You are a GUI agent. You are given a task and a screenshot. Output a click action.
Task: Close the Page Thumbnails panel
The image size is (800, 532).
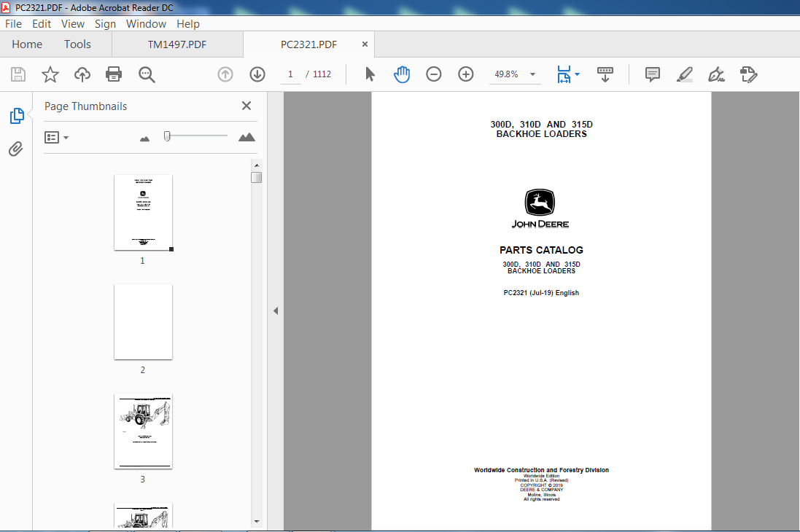coord(246,106)
